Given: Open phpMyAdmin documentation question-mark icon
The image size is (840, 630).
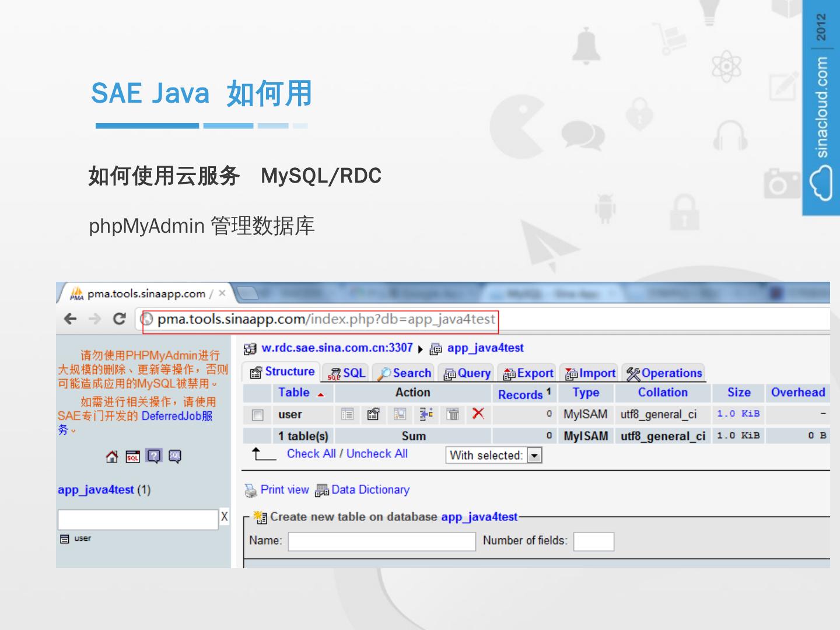Looking at the screenshot, I should click(x=154, y=456).
